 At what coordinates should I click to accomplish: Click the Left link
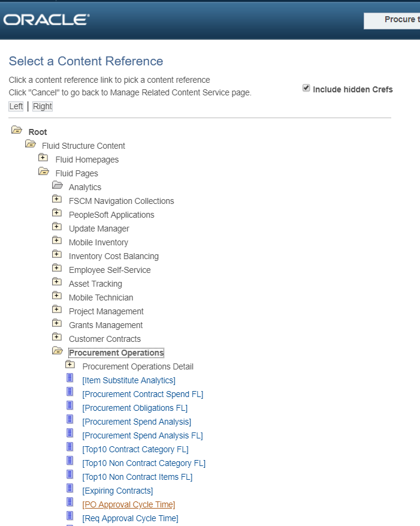16,106
